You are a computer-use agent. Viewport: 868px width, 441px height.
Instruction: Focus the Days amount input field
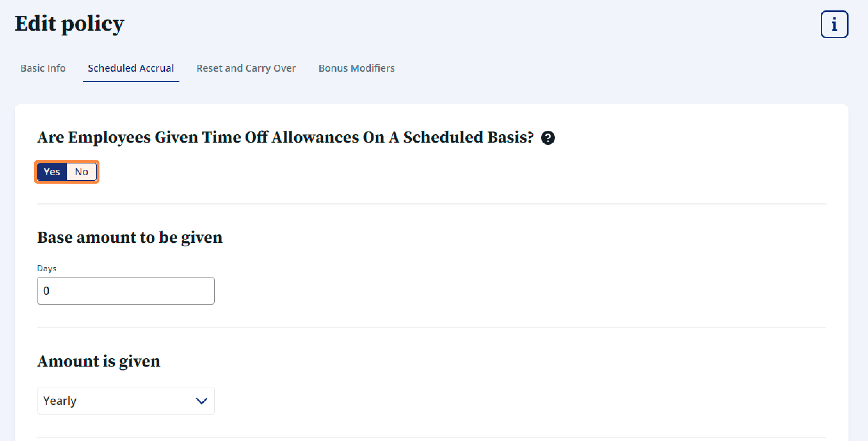(126, 291)
